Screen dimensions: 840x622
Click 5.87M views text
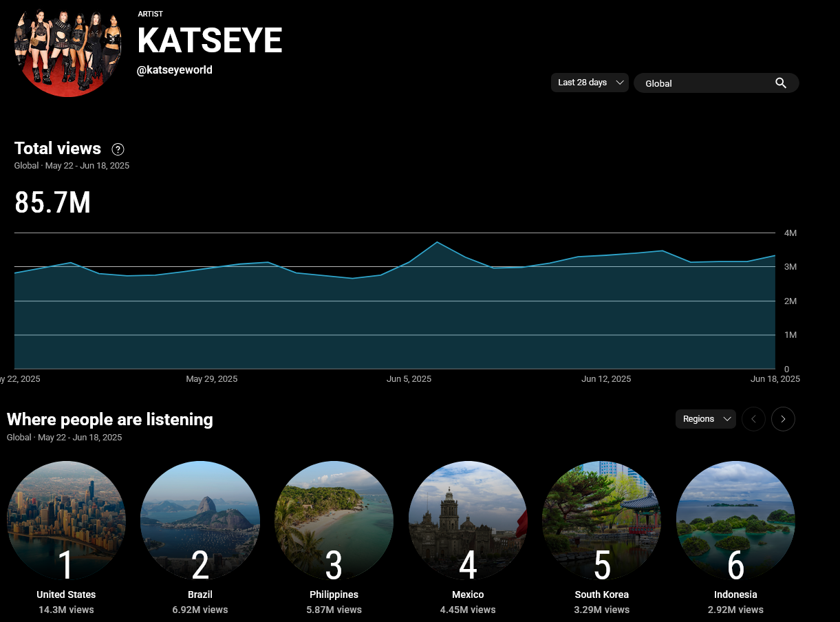click(x=334, y=610)
